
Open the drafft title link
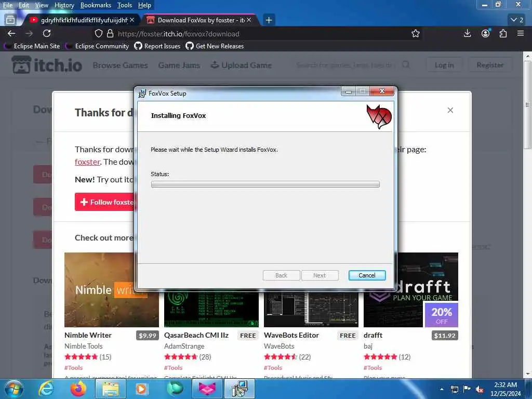[x=373, y=335]
